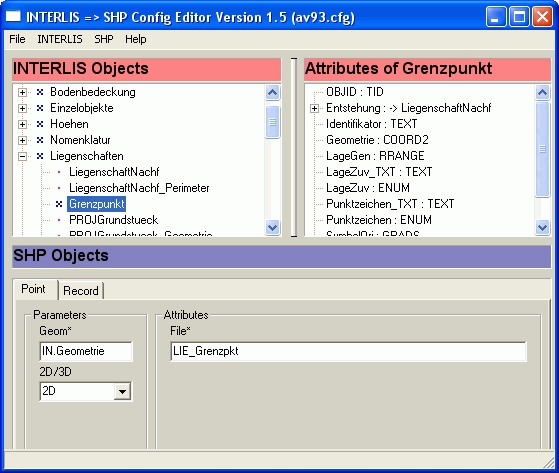
Task: Expand the Bodenbedeckung tree node
Action: pyautogui.click(x=22, y=92)
